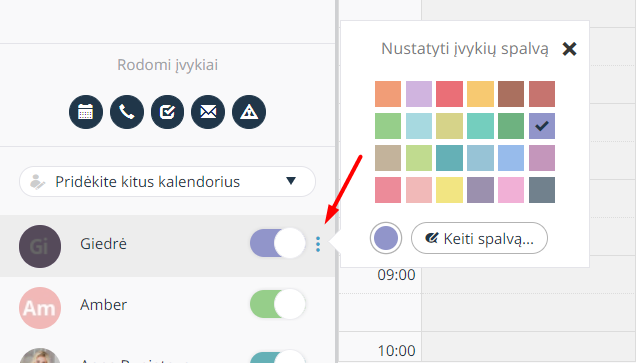Select Amber name in calendar list
This screenshot has height=363, width=636.
103,305
